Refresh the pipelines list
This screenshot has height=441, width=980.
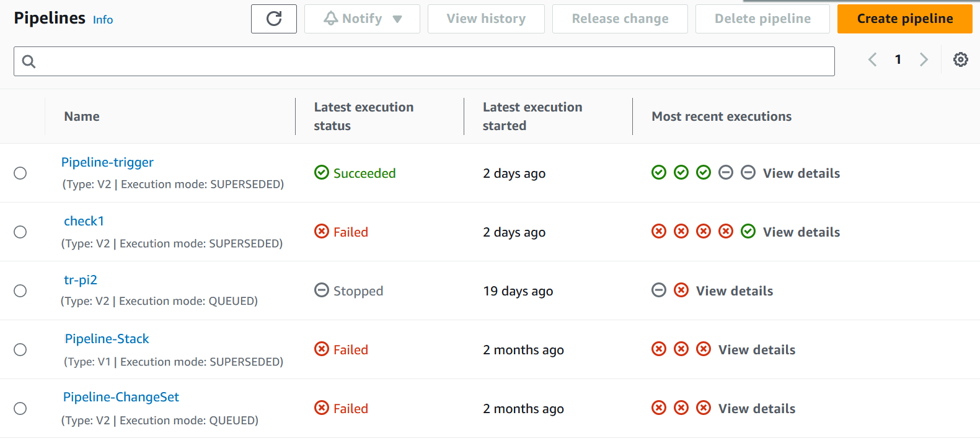coord(273,19)
